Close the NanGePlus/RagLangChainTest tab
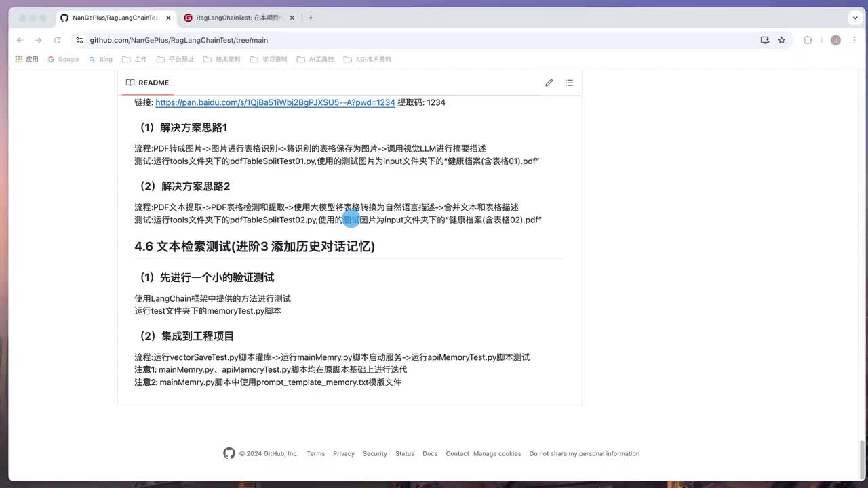This screenshot has height=488, width=868. point(168,18)
